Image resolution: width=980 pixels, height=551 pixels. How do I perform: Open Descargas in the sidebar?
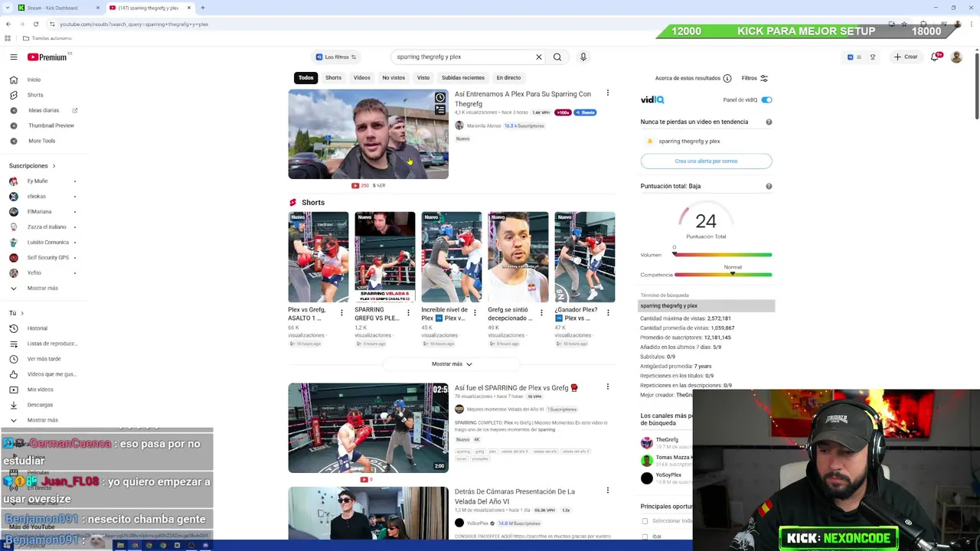40,405
